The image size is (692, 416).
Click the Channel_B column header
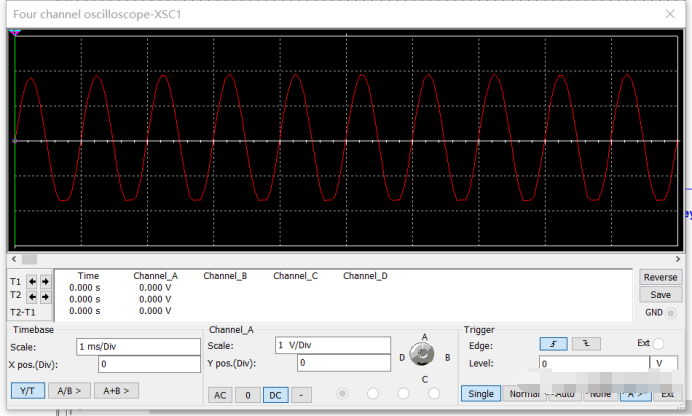pyautogui.click(x=225, y=276)
